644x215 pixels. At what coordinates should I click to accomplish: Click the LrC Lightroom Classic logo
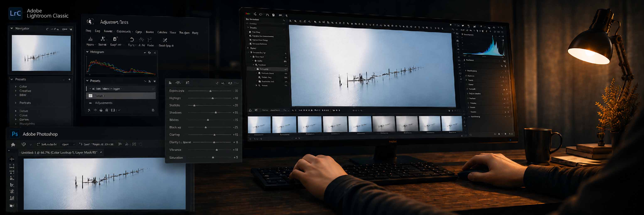[x=15, y=13]
